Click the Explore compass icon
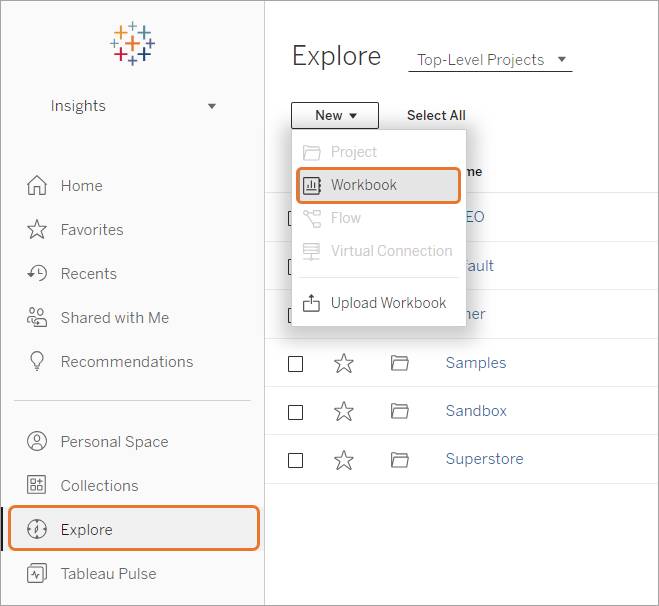 click(37, 529)
